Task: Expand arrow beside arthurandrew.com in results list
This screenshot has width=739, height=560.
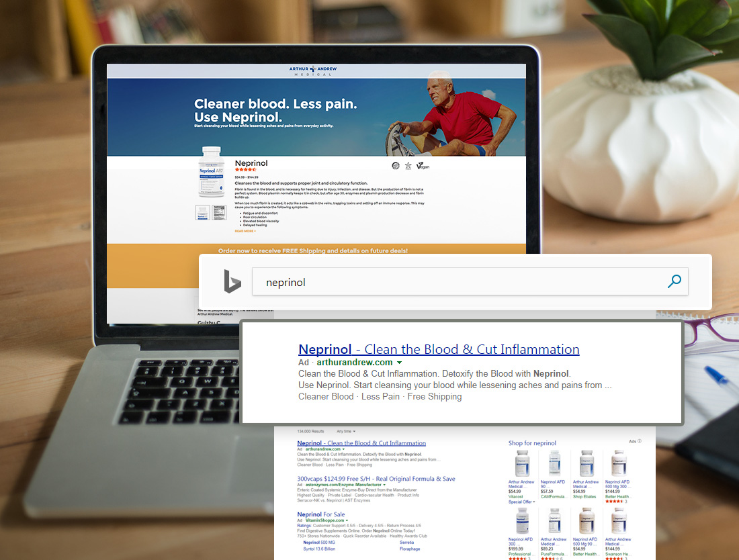Action: pyautogui.click(x=343, y=449)
